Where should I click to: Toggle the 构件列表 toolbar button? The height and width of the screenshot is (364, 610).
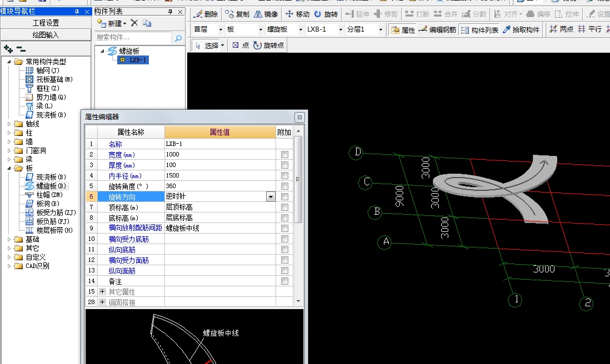(479, 30)
